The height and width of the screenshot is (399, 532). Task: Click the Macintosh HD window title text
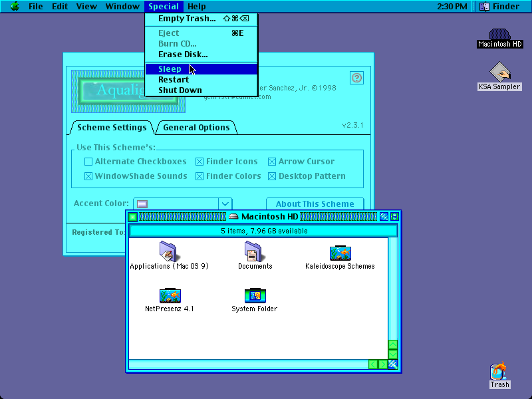[270, 217]
